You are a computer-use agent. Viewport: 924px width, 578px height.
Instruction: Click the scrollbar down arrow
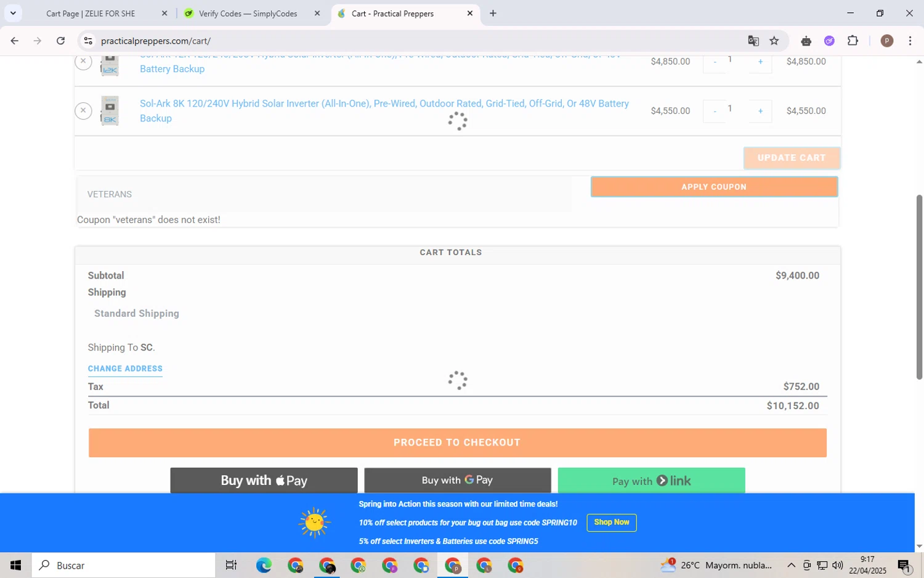click(919, 546)
